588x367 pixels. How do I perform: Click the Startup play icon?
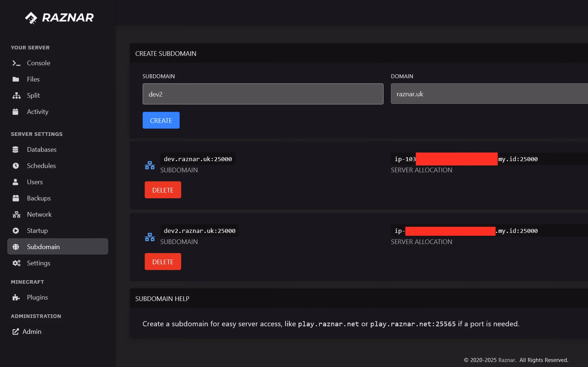pyautogui.click(x=16, y=231)
